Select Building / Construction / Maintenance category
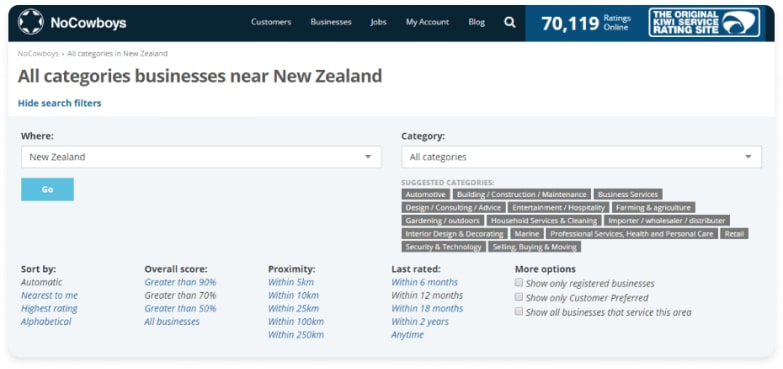This screenshot has height=369, width=783. [521, 194]
